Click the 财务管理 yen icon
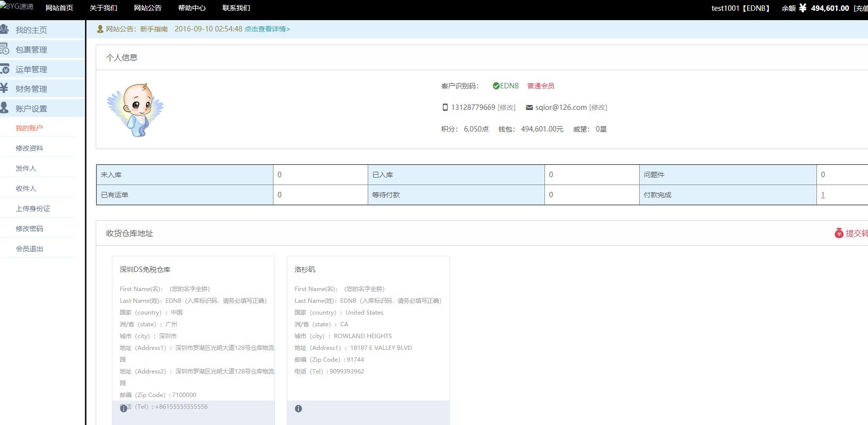This screenshot has height=425, width=868. click(x=4, y=88)
